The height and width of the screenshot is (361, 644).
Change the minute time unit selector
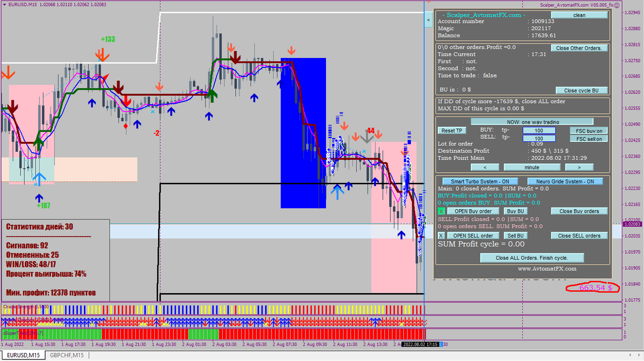pyautogui.click(x=532, y=167)
